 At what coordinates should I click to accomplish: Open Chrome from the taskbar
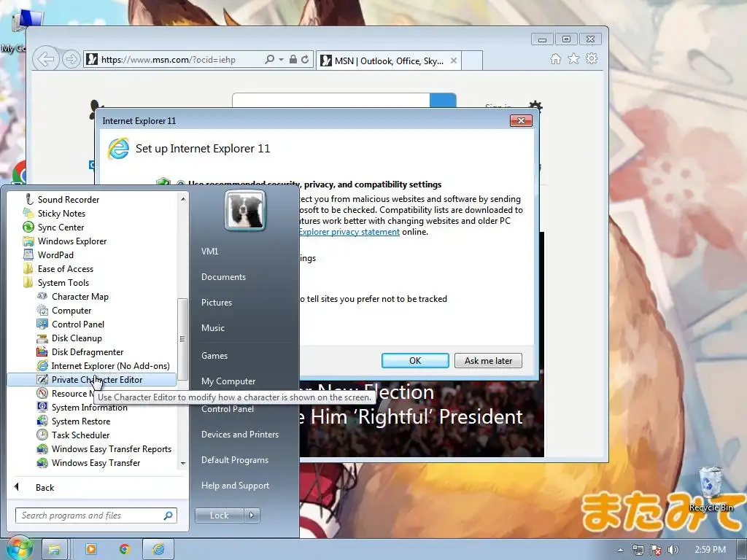click(125, 549)
